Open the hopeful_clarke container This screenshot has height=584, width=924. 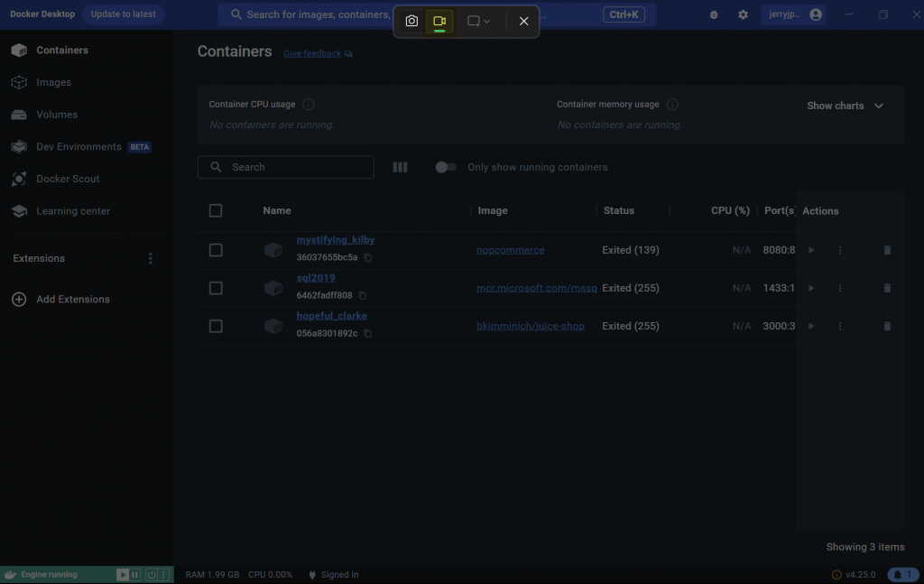click(x=332, y=316)
